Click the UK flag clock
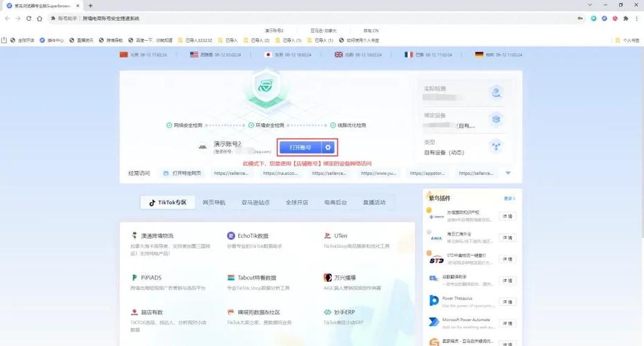Viewport: 644px width, 346px height. [358, 55]
